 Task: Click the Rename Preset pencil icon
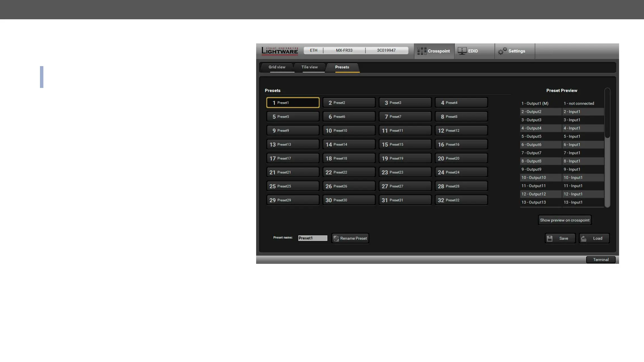336,239
